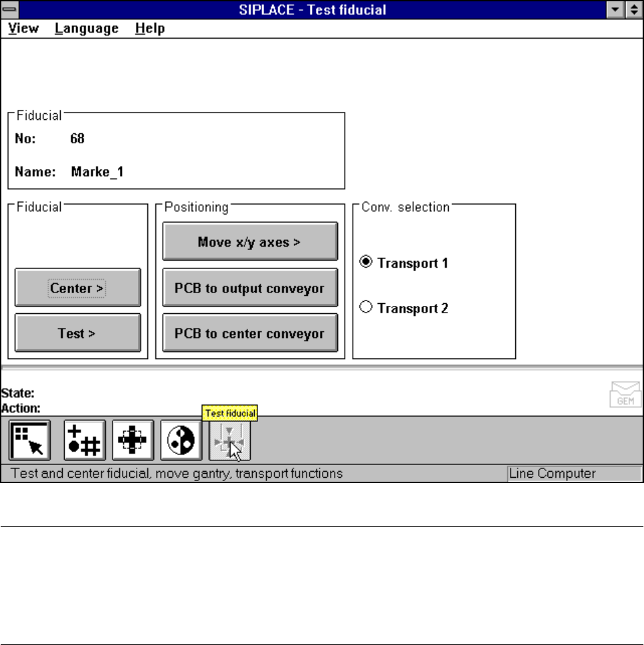Click the Positioning group label
644x645 pixels.
(196, 207)
